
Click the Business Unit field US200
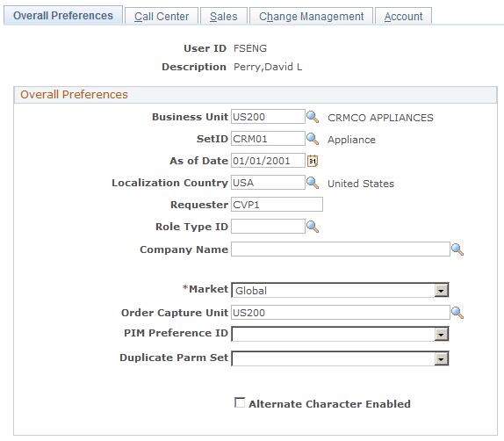[x=268, y=117]
